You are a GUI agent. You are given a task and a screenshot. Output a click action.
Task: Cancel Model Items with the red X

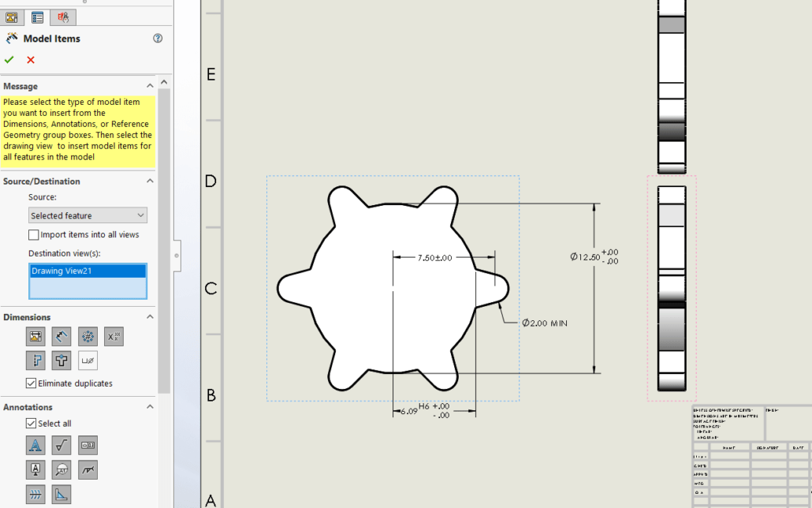pyautogui.click(x=30, y=59)
